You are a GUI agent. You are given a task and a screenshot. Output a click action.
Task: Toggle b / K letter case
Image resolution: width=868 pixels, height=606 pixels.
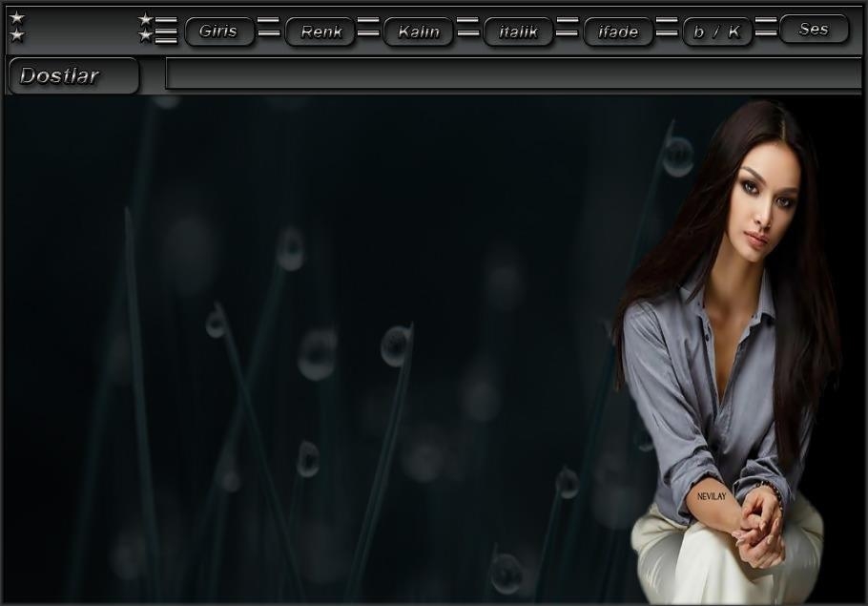coord(717,31)
